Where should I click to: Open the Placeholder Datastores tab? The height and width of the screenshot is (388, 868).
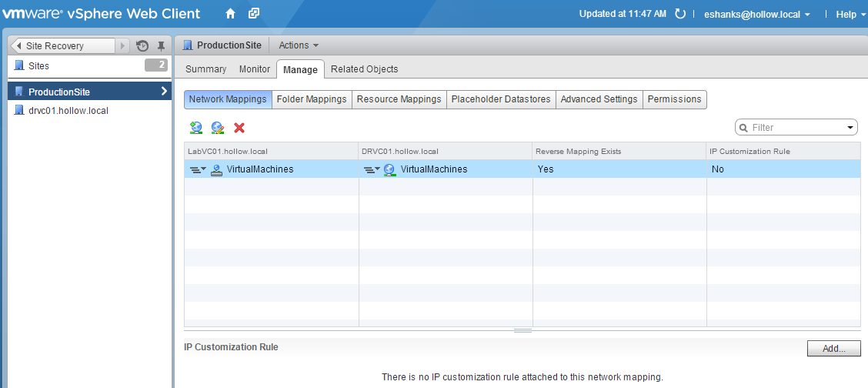[500, 99]
